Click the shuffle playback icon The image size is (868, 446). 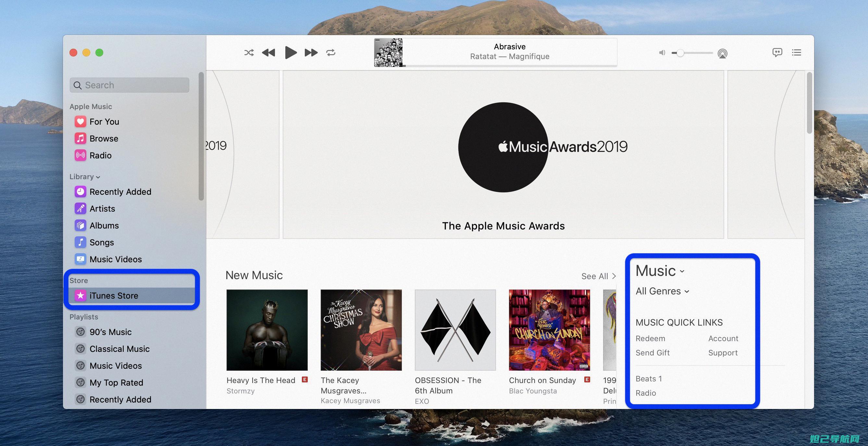(x=247, y=52)
